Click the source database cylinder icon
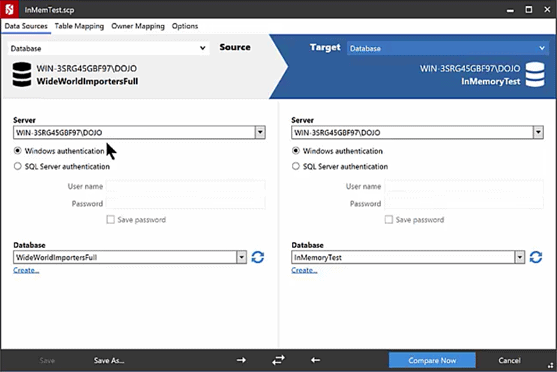 tap(22, 74)
